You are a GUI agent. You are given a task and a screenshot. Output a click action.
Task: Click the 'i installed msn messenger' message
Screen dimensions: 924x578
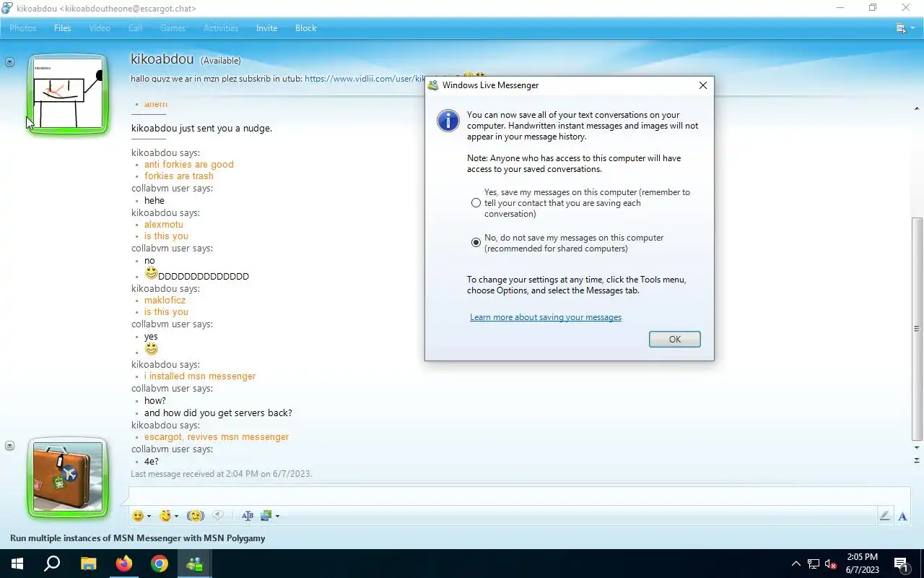point(200,376)
